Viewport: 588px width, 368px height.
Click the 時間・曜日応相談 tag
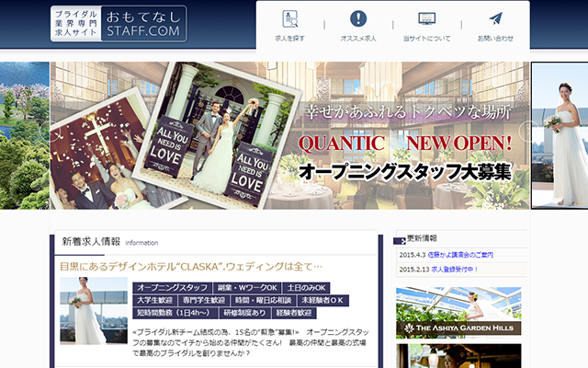click(x=264, y=301)
